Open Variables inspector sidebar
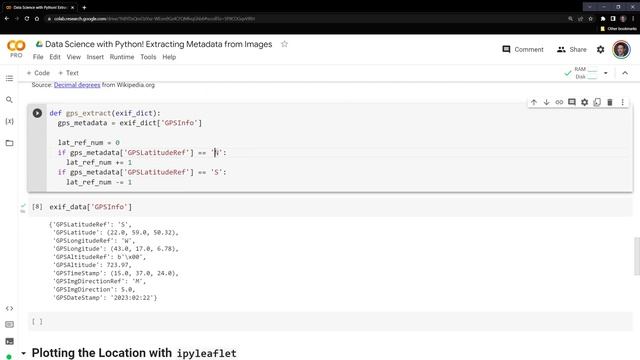Viewport: 640px width, 360px height. pyautogui.click(x=9, y=121)
